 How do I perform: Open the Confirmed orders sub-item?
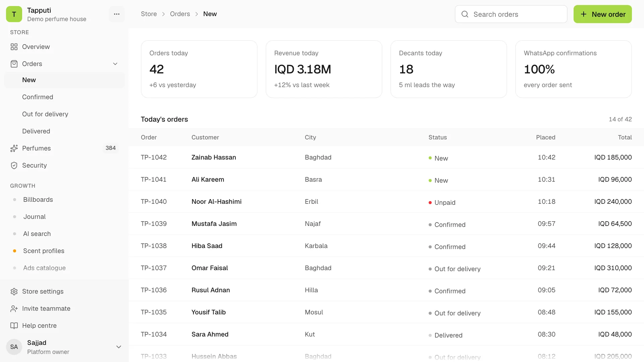coord(64,97)
